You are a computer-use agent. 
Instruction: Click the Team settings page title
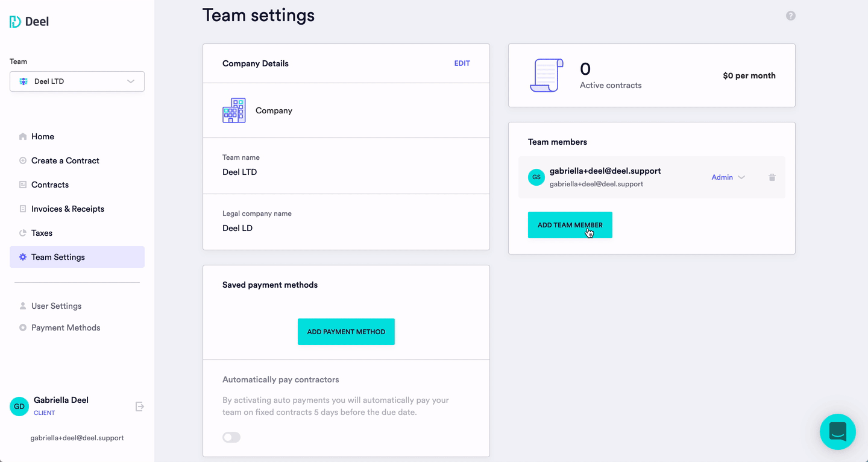coord(259,15)
